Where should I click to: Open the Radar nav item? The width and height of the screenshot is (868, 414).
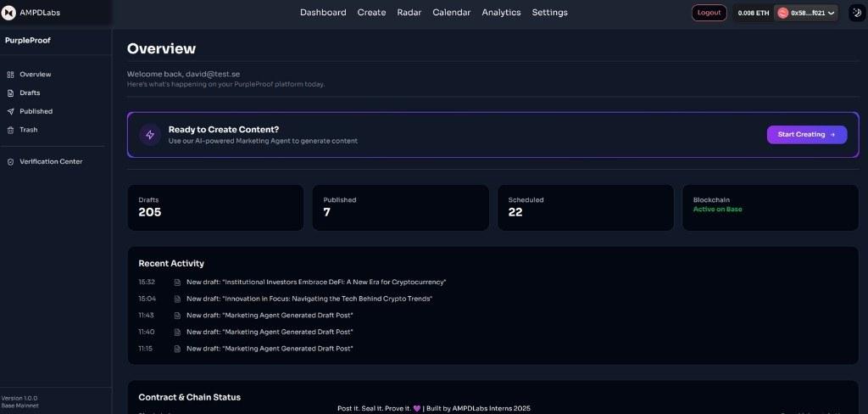pos(409,12)
